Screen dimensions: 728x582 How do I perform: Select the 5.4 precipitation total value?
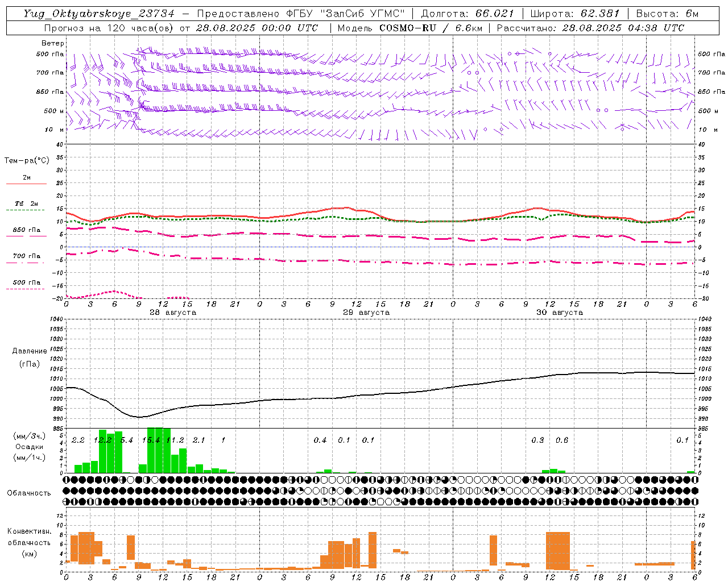pyautogui.click(x=126, y=440)
